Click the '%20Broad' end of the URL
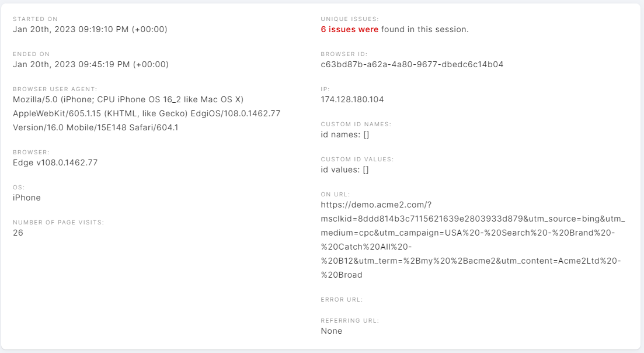Viewport: 644px width, 353px height. (342, 275)
